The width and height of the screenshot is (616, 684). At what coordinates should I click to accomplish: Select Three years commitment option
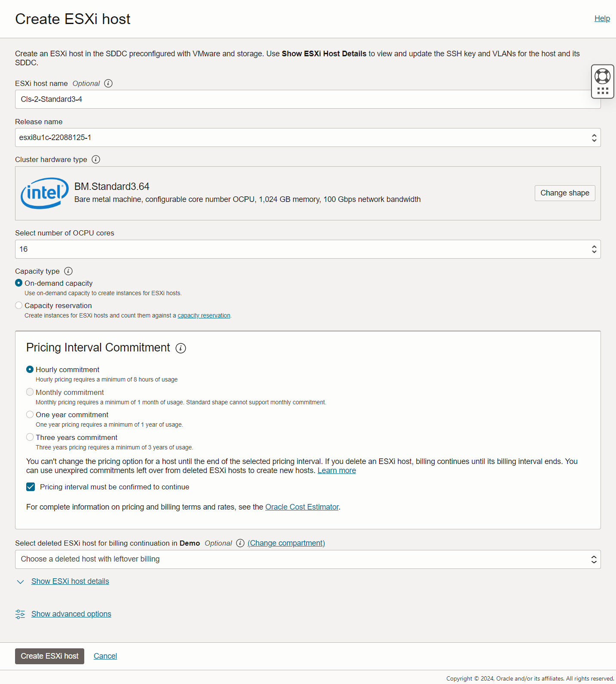tap(30, 437)
